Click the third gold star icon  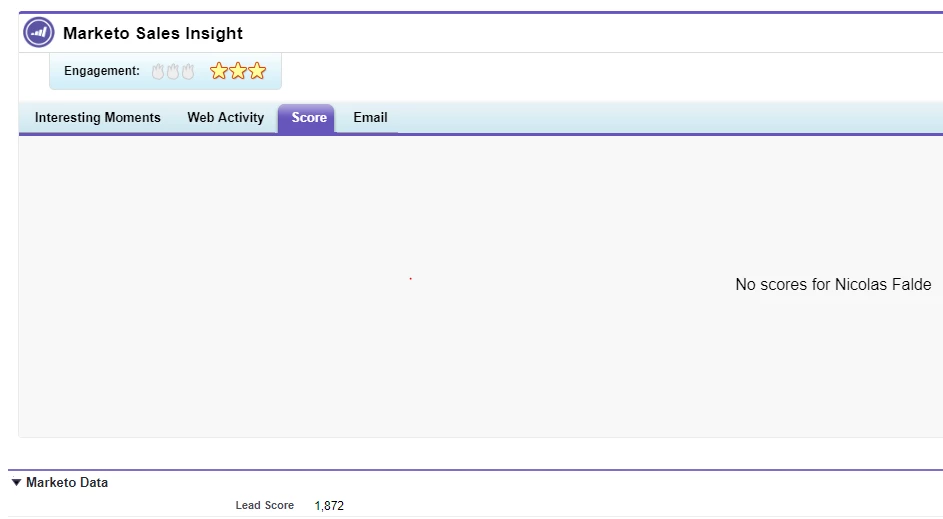(x=257, y=71)
